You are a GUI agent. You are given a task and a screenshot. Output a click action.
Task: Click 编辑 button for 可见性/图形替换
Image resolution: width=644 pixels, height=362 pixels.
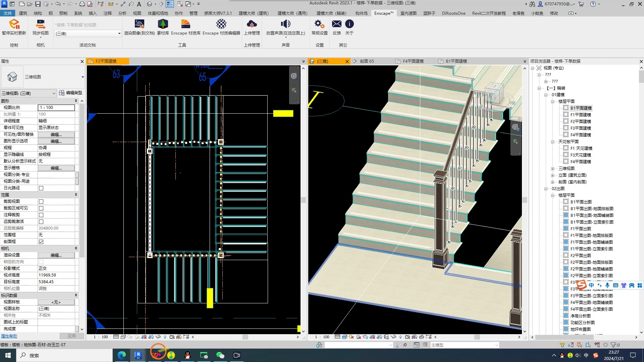(x=56, y=134)
